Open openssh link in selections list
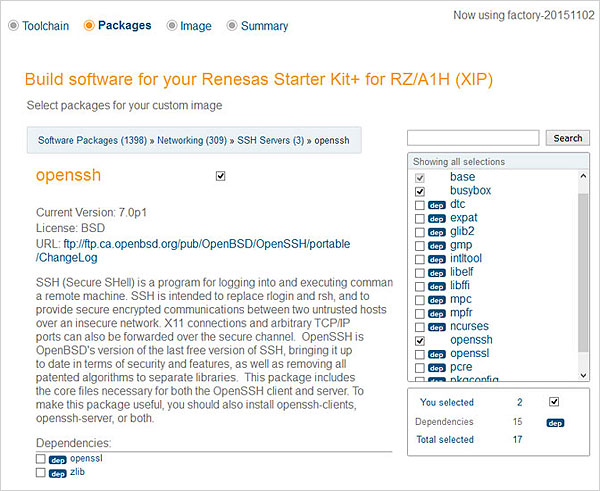600x491 pixels. click(471, 340)
